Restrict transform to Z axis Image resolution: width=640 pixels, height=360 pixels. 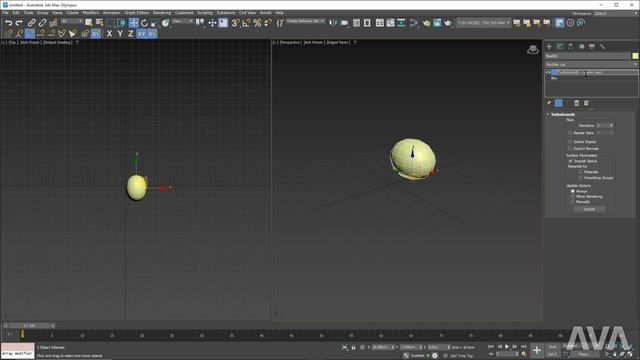click(x=131, y=34)
